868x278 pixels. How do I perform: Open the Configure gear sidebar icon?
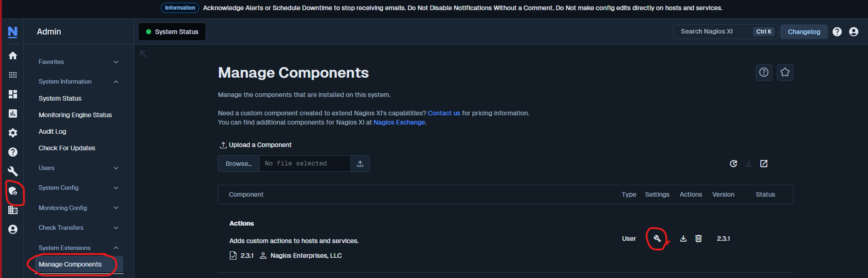pos(13,133)
